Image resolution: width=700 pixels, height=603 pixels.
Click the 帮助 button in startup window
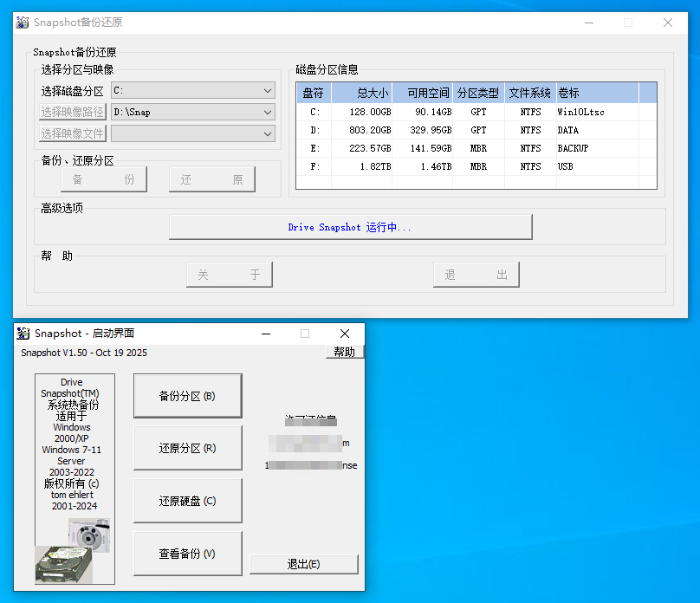point(345,352)
